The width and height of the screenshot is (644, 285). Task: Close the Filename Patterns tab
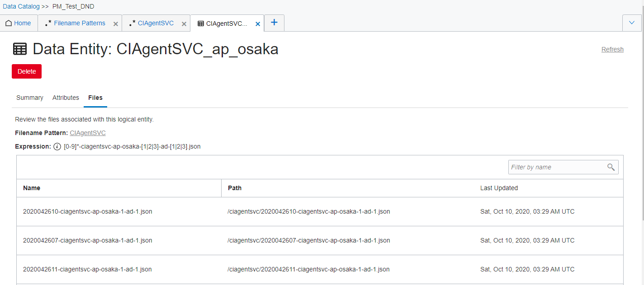[x=116, y=24]
